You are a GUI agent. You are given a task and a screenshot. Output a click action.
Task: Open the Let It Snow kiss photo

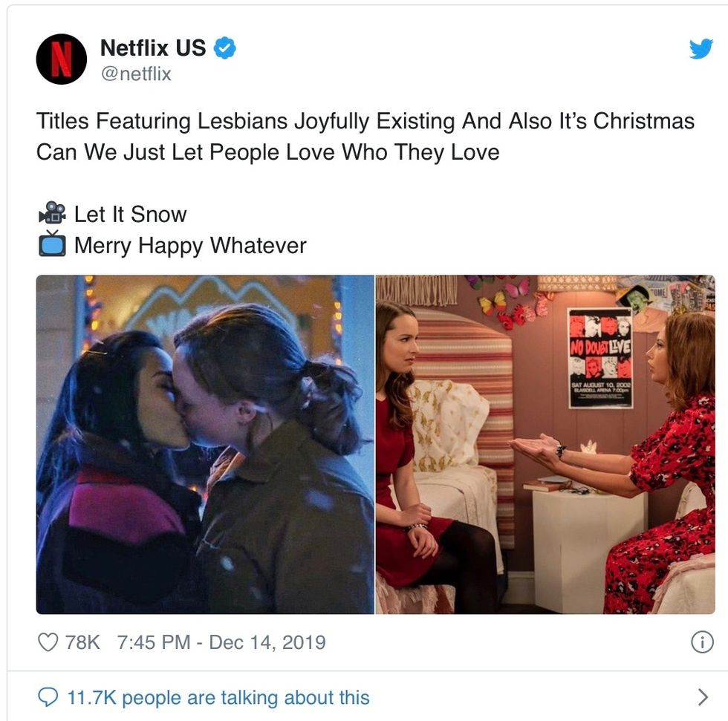click(x=205, y=445)
